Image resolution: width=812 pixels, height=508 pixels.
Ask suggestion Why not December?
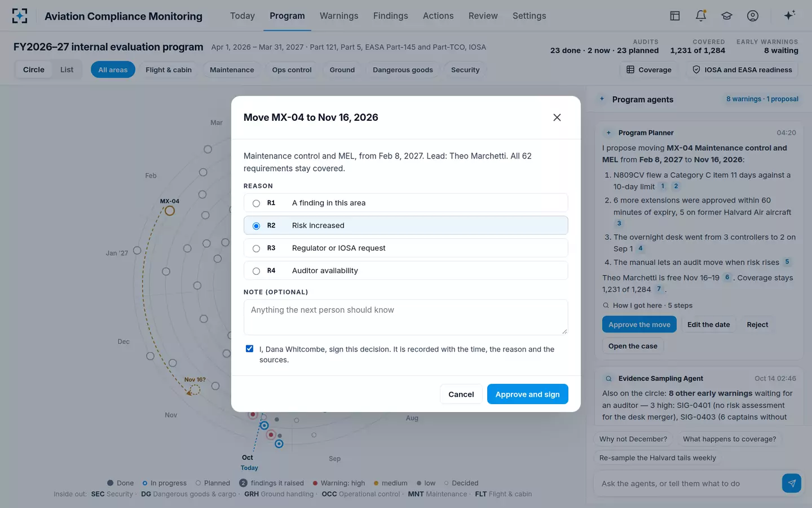pos(633,439)
